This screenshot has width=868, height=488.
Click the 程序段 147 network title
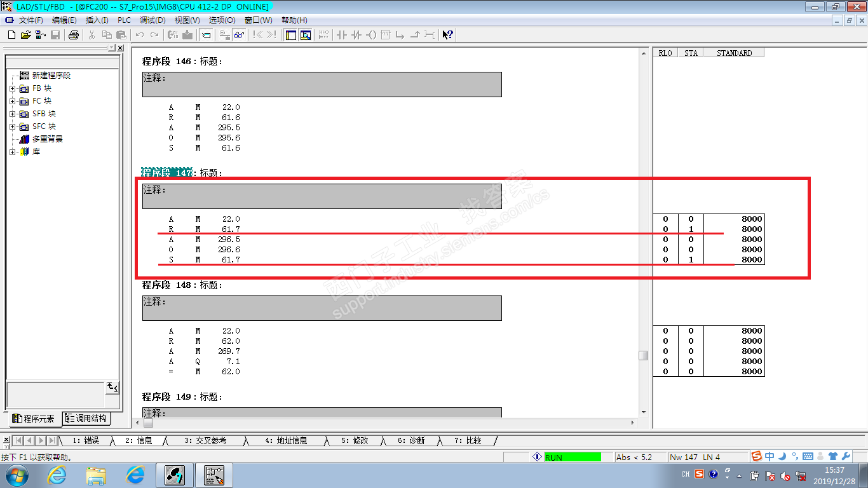tap(166, 173)
